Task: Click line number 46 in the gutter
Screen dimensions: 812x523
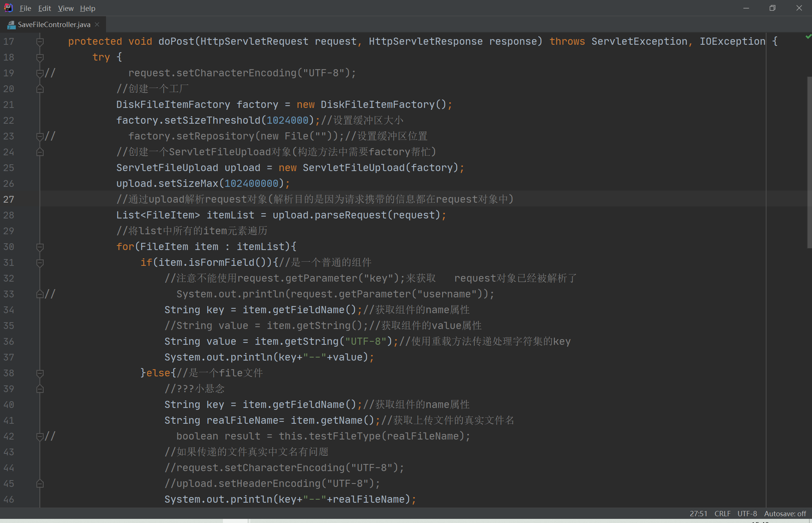Action: coord(9,499)
